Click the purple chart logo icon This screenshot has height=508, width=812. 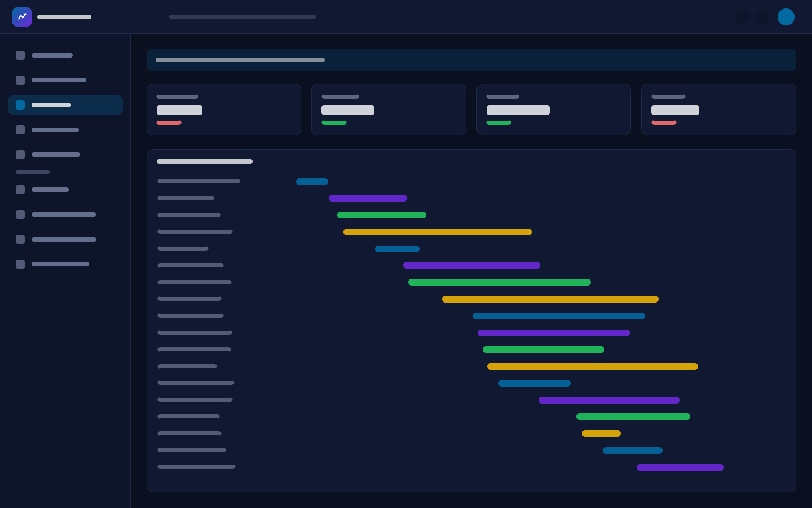(x=22, y=17)
